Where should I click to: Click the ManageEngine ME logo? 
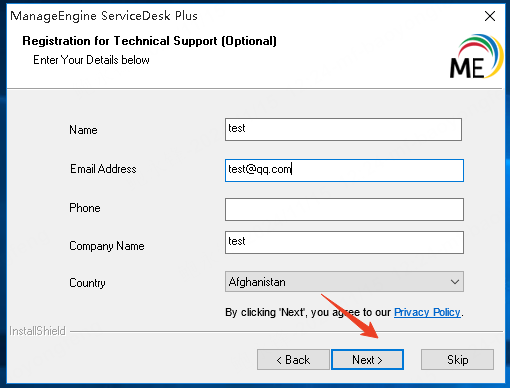[x=476, y=57]
